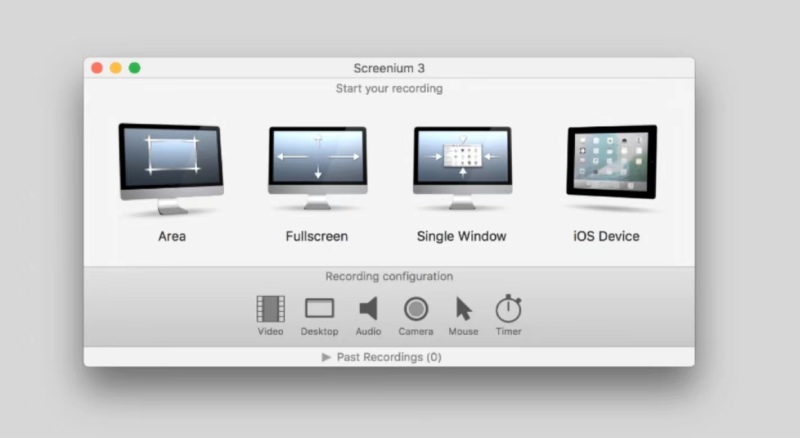The height and width of the screenshot is (438, 800).
Task: Click the iOS Device label
Action: tap(606, 236)
